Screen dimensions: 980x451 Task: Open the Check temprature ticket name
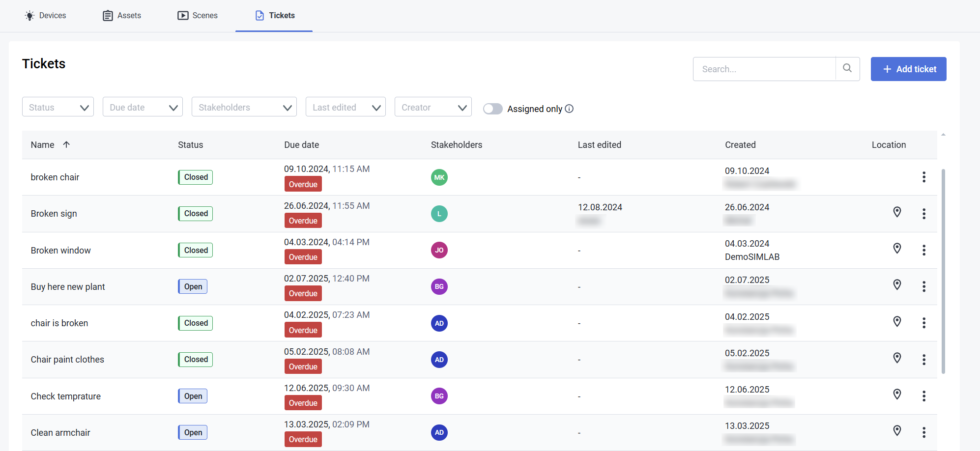(66, 396)
